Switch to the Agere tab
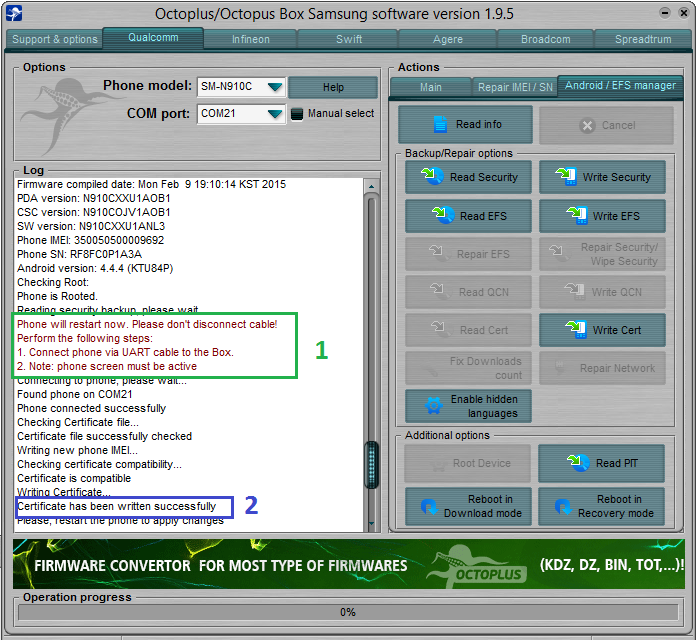Viewport: 698px width, 640px height. coord(448,39)
